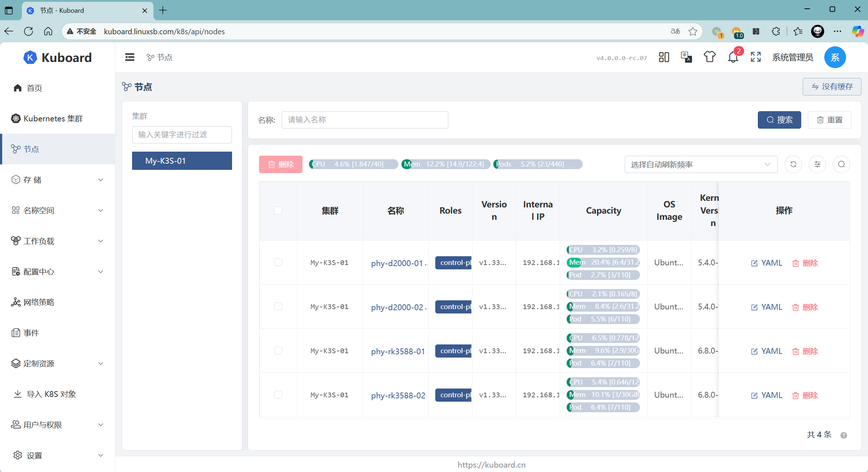Click the cluster Mem usage progress bar
Image resolution: width=868 pixels, height=472 pixels.
[445, 164]
